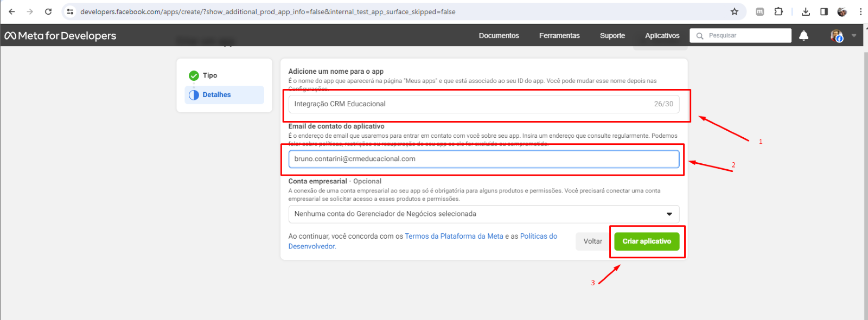Click the 26/30 character counter
This screenshot has height=320, width=868.
663,104
